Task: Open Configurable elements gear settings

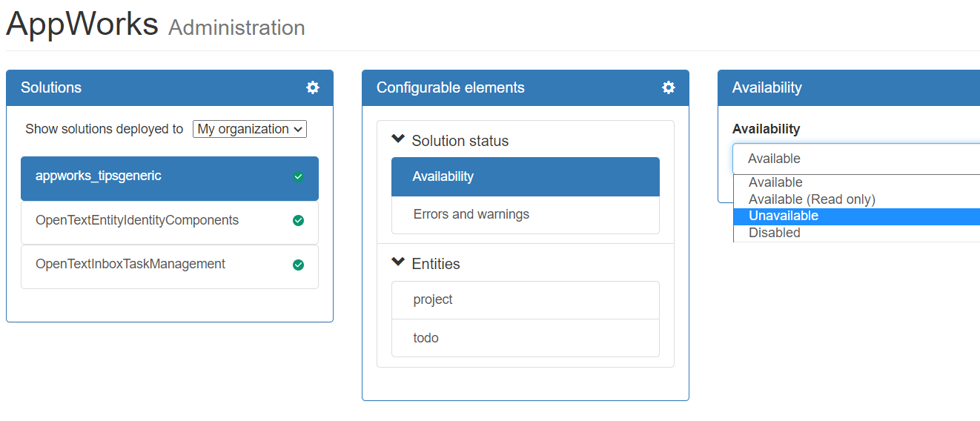Action: point(669,87)
